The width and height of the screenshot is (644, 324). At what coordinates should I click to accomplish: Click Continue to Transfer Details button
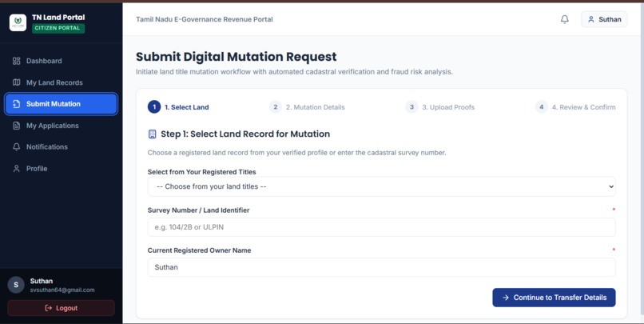[554, 298]
